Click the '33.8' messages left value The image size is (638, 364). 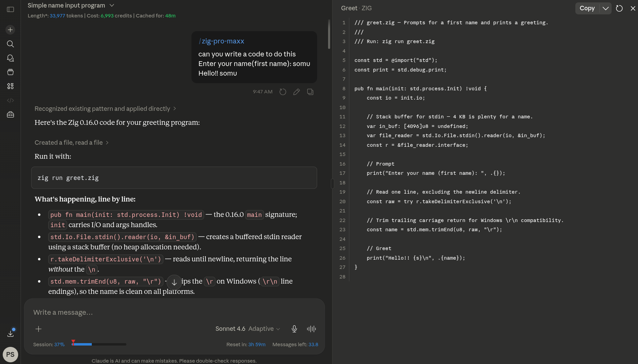(313, 344)
